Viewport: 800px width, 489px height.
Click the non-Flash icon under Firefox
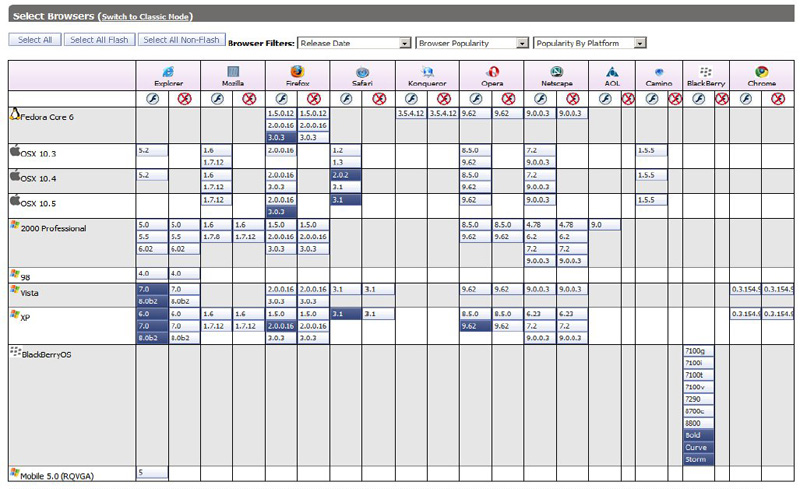pyautogui.click(x=314, y=99)
